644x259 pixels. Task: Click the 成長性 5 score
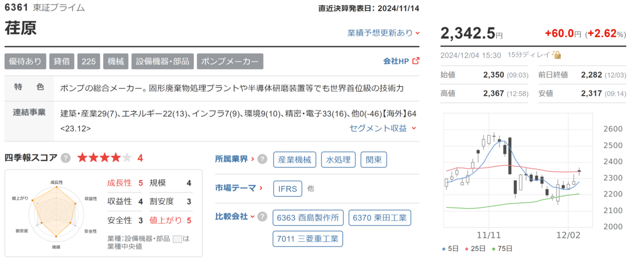[x=126, y=183]
